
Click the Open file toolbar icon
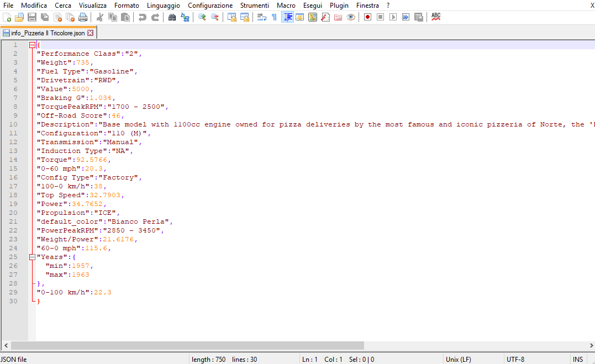point(19,17)
